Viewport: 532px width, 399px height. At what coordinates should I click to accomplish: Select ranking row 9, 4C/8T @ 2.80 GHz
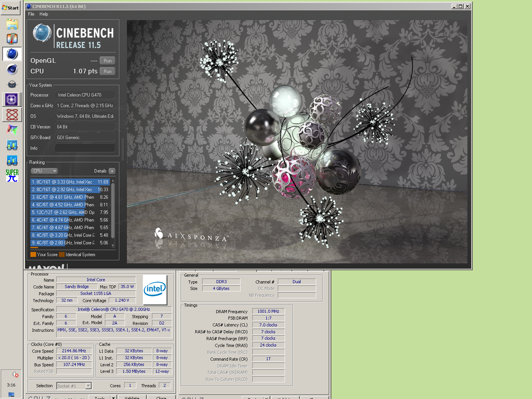(70, 243)
